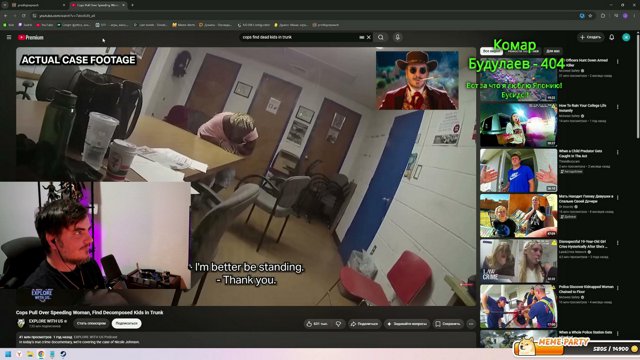
Task: Open the YouTube hamburger guide menu
Action: [x=9, y=37]
